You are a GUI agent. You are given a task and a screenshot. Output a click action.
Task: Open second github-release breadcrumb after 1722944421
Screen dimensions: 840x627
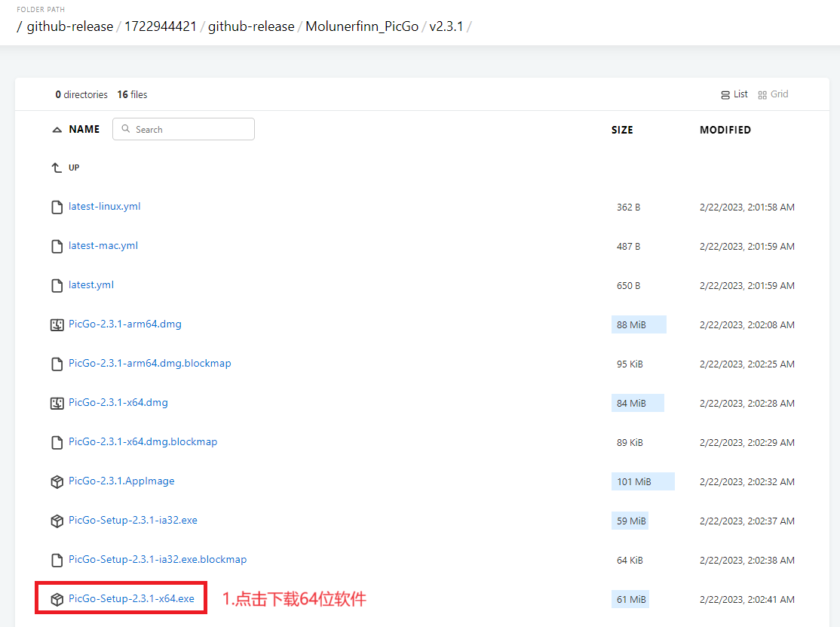[251, 26]
